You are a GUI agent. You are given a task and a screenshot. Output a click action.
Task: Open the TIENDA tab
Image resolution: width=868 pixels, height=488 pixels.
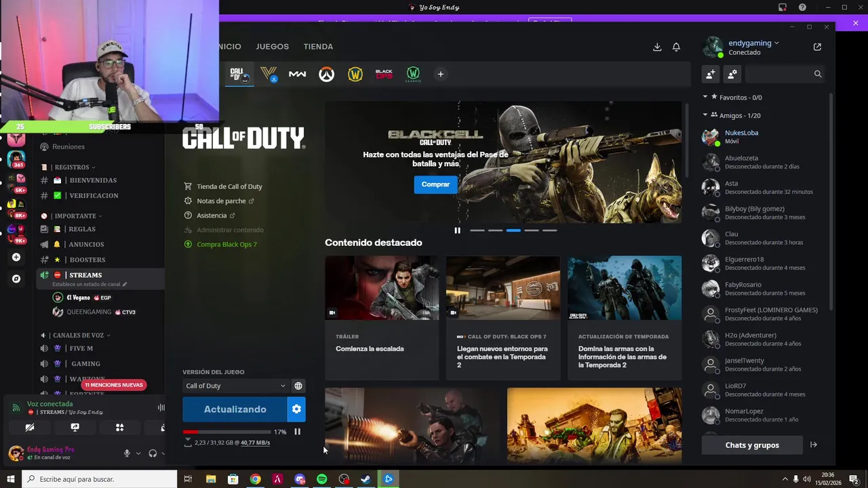coord(318,47)
